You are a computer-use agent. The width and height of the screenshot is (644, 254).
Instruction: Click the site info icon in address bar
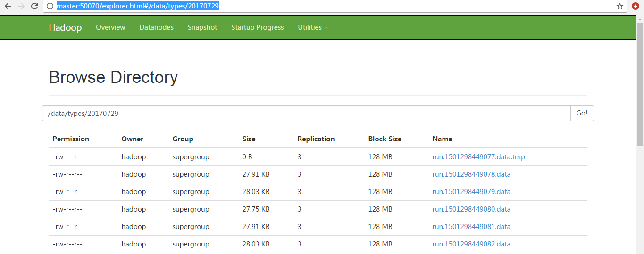[50, 6]
